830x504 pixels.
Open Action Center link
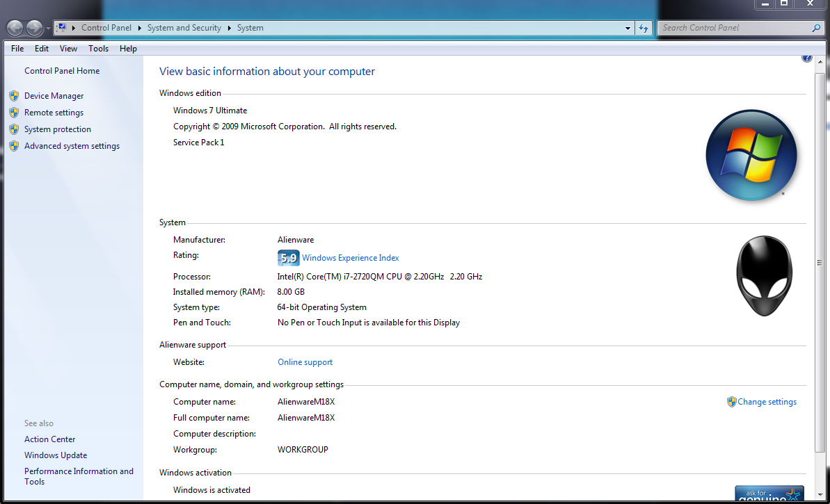[x=50, y=439]
